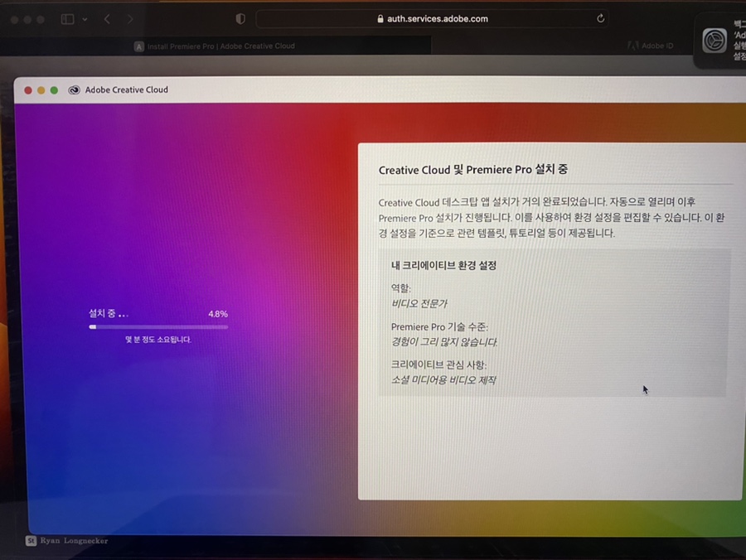Switch to the Adobe ID tab
The width and height of the screenshot is (746, 560).
point(651,46)
